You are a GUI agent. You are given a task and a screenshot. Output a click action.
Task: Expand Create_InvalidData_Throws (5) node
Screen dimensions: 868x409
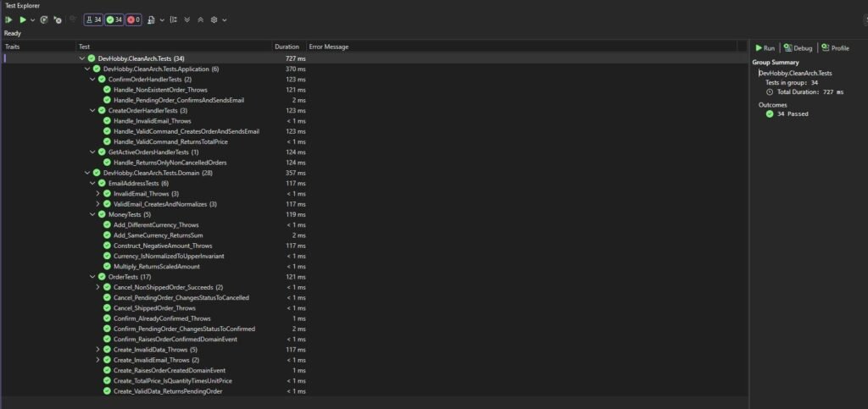pyautogui.click(x=98, y=350)
